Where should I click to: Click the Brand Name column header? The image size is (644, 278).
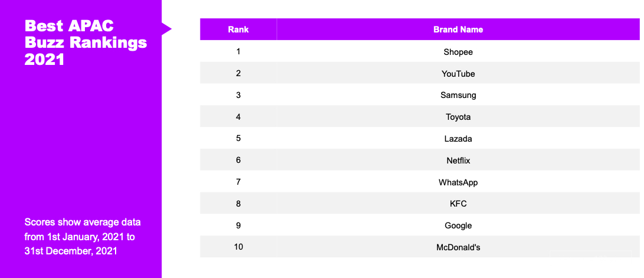(458, 30)
